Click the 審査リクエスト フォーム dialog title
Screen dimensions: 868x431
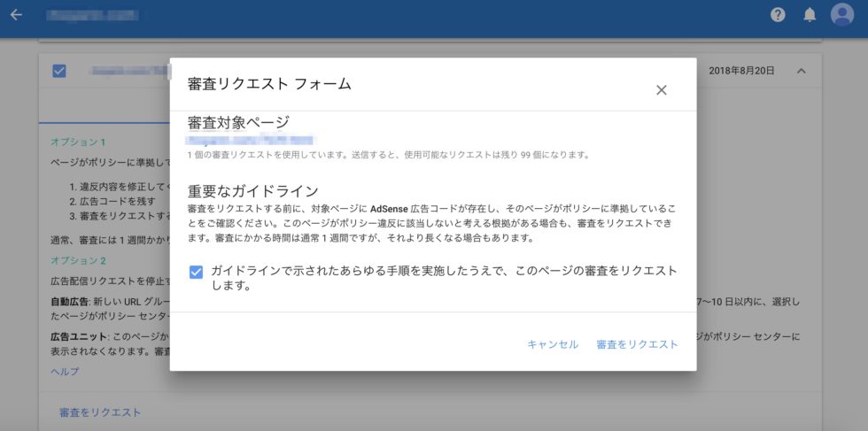tap(269, 84)
